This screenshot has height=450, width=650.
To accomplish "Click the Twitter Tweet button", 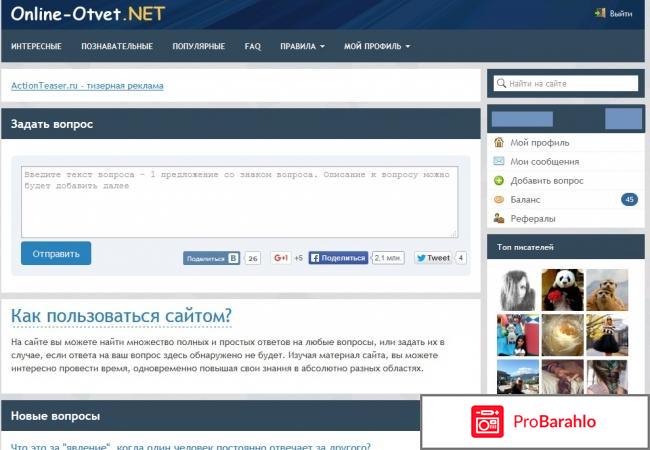I will pyautogui.click(x=433, y=258).
